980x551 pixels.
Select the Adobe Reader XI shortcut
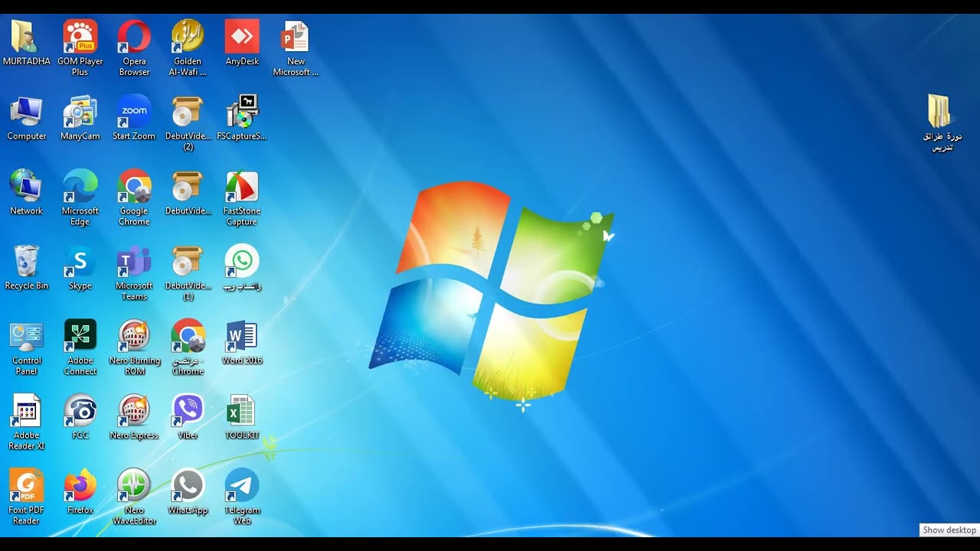tap(27, 412)
